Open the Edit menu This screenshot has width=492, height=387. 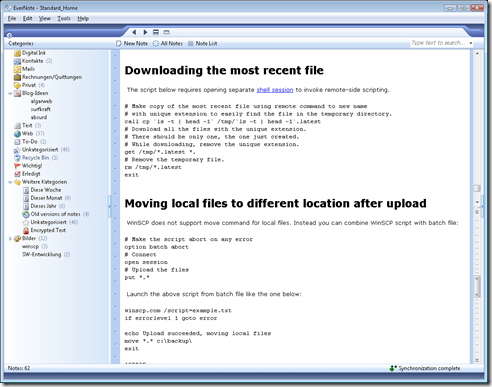(x=27, y=18)
